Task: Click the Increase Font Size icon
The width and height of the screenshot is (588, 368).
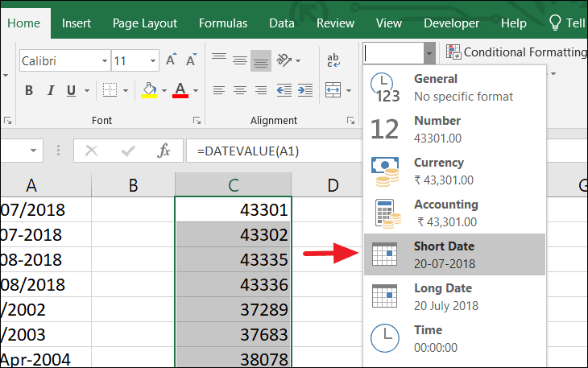Action: point(171,60)
